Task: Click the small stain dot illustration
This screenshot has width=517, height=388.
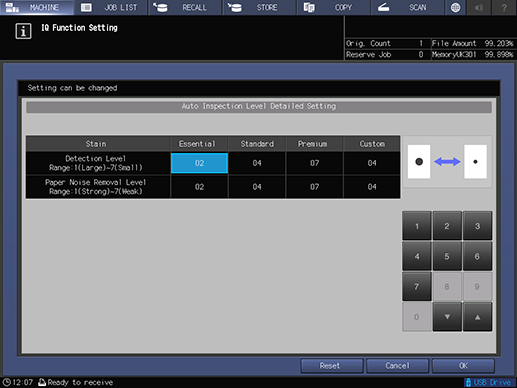Action: click(x=475, y=162)
